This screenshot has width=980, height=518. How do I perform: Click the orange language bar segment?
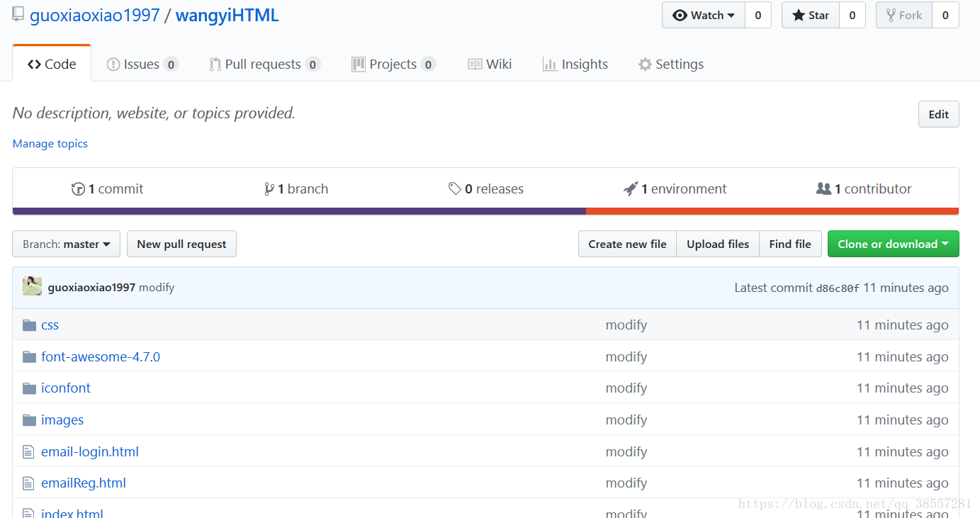tap(772, 211)
